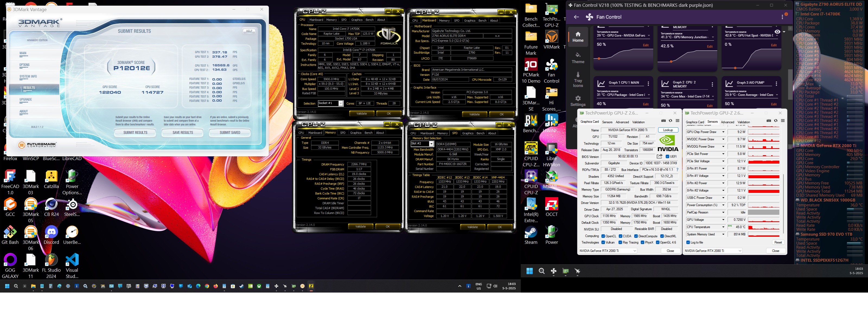Open the GOG GALAXY desktop shortcut
868x334 pixels.
[x=10, y=266]
